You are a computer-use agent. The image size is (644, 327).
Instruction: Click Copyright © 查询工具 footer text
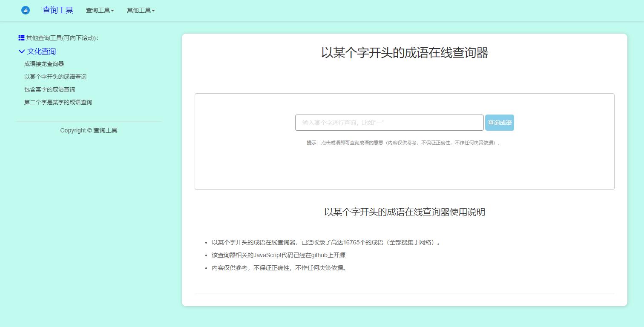pos(89,130)
